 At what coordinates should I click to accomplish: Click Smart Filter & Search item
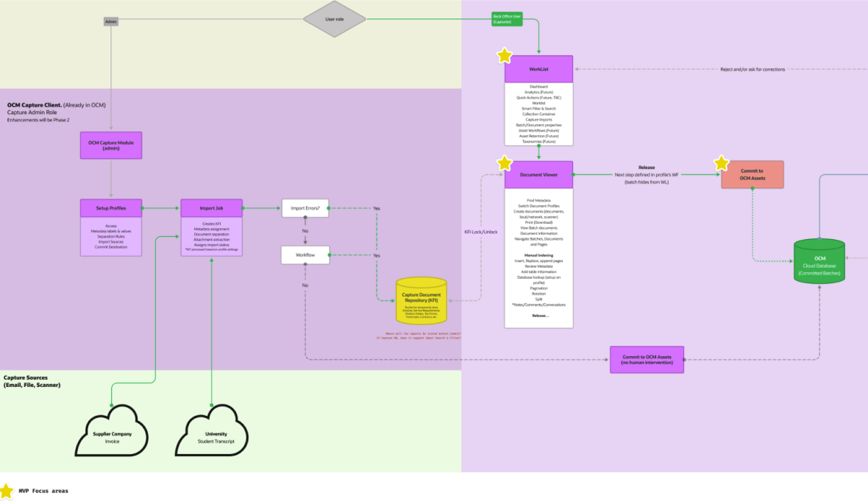[x=538, y=109]
